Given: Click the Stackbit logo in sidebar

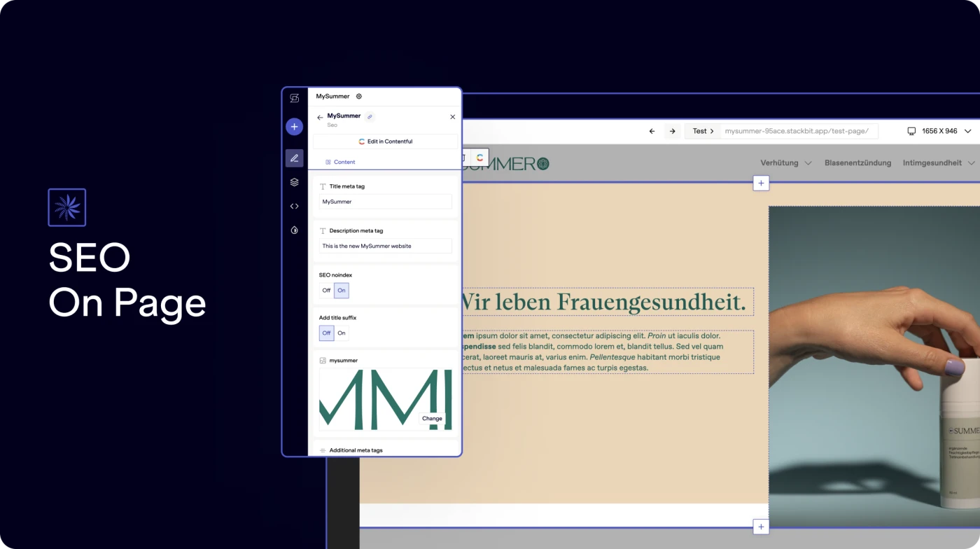Looking at the screenshot, I should [294, 98].
